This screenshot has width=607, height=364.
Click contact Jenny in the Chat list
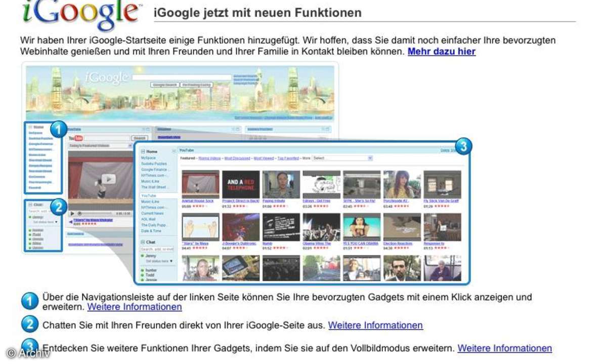150,256
